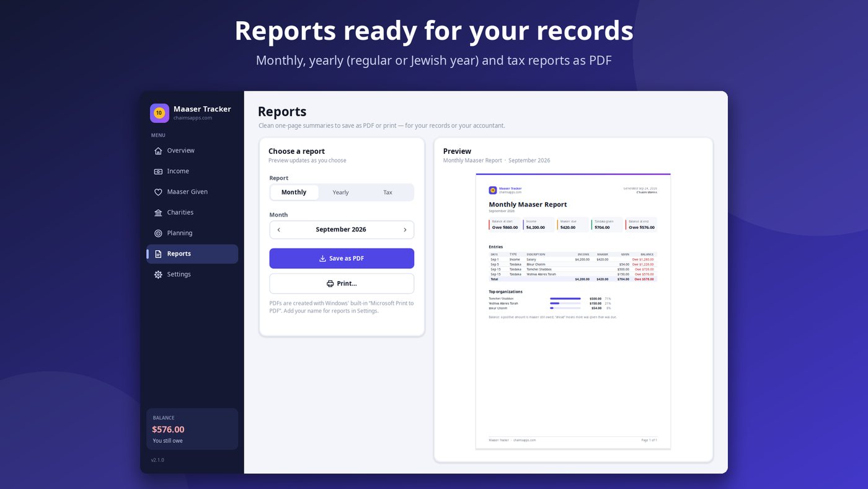Go to the Maaser Given page
Screen dimensions: 868x489
tap(192, 192)
